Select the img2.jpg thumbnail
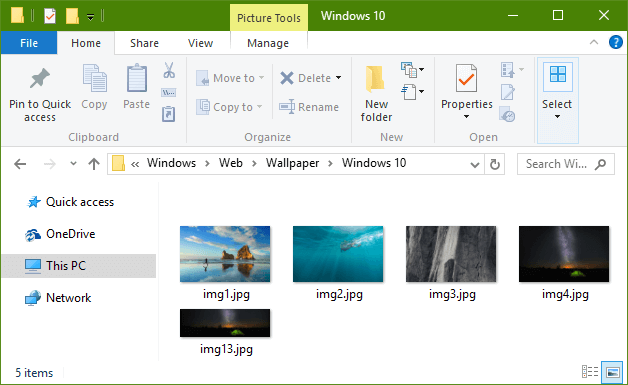This screenshot has width=628, height=385. tap(338, 263)
